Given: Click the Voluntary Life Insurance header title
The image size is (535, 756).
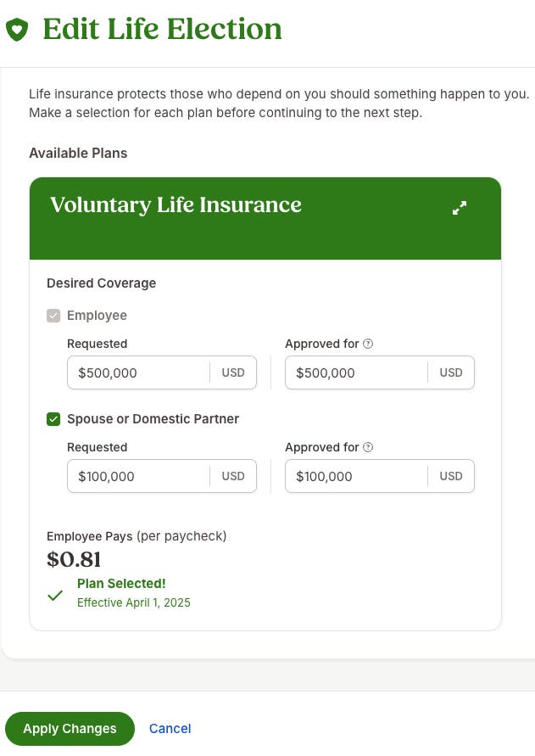Looking at the screenshot, I should point(176,205).
